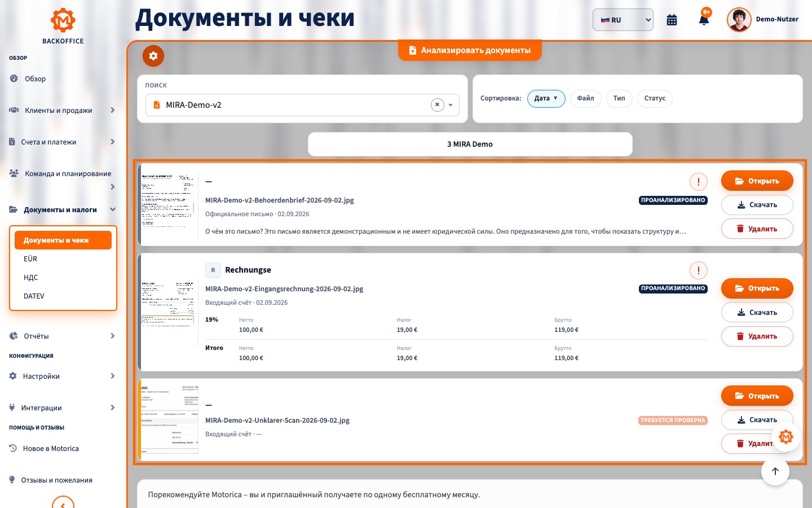Expand Отчёты menu
Screen dimensions: 812x508
click(x=62, y=336)
